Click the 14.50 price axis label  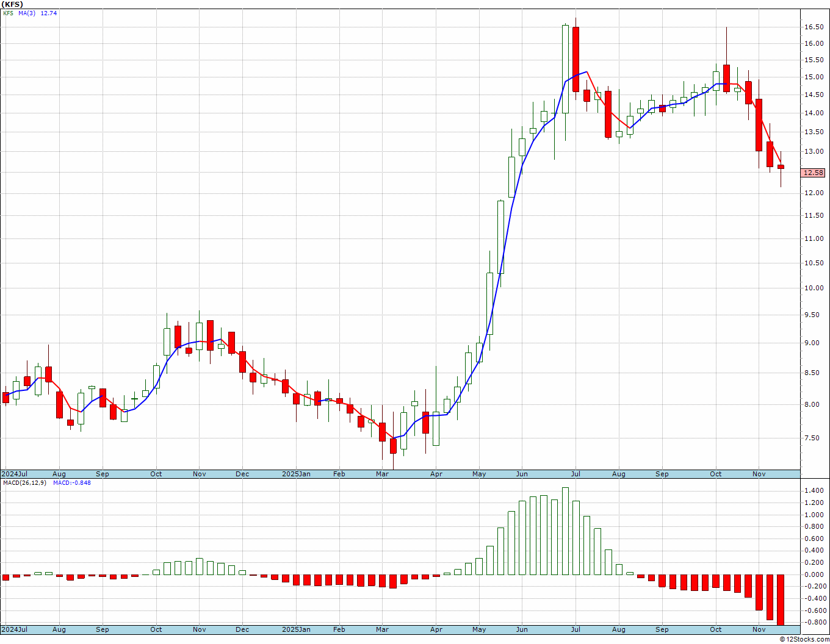814,95
